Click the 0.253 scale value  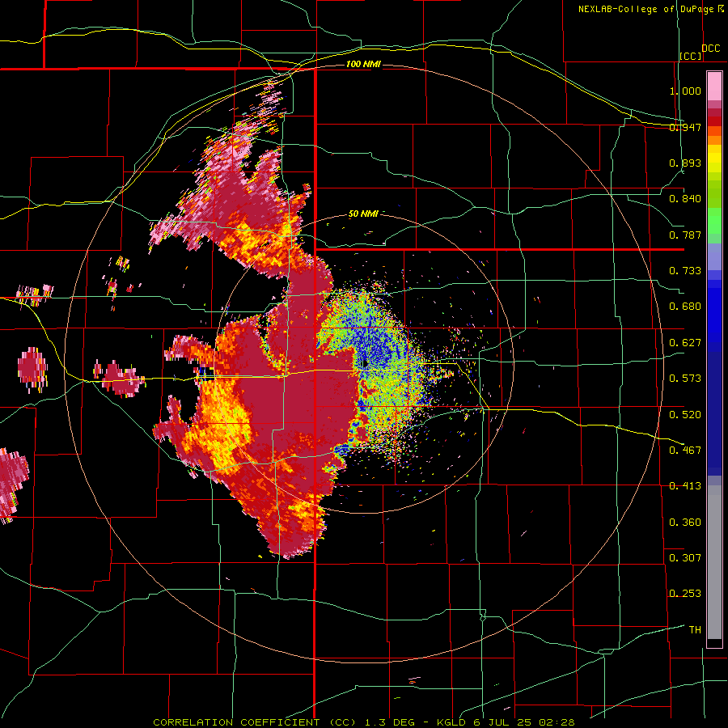tap(685, 594)
